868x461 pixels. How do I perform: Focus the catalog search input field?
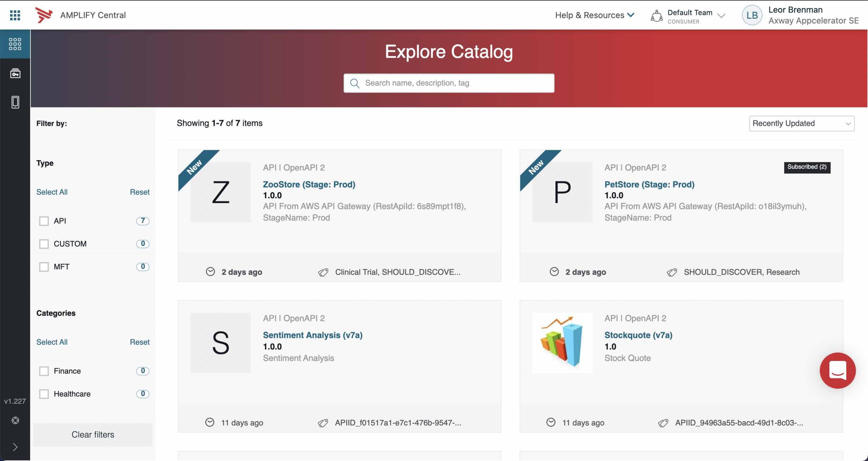point(449,83)
